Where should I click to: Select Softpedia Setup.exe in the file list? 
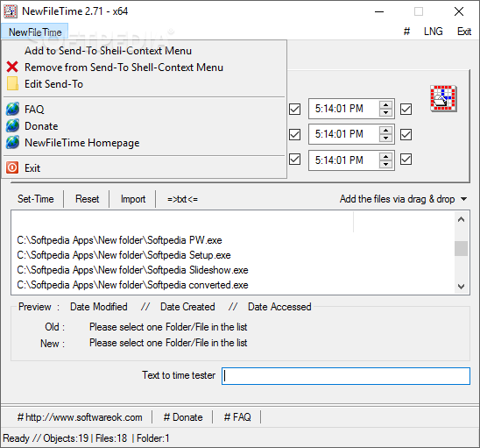point(124,255)
